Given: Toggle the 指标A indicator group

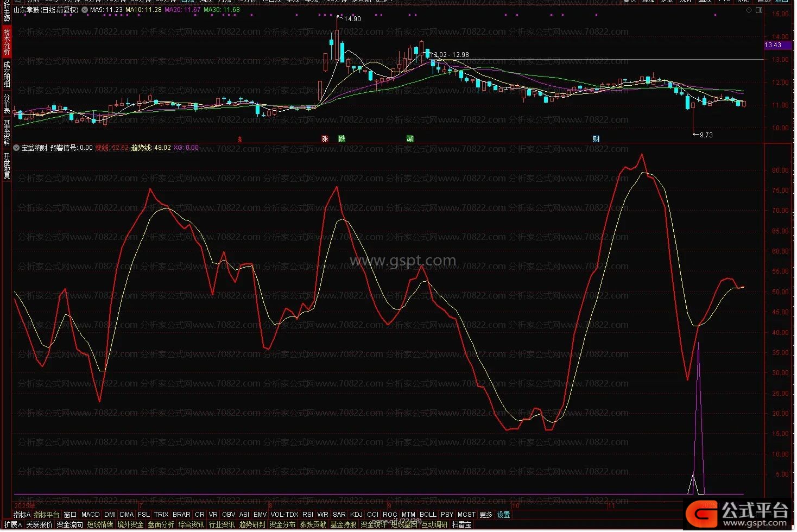Looking at the screenshot, I should tap(22, 515).
